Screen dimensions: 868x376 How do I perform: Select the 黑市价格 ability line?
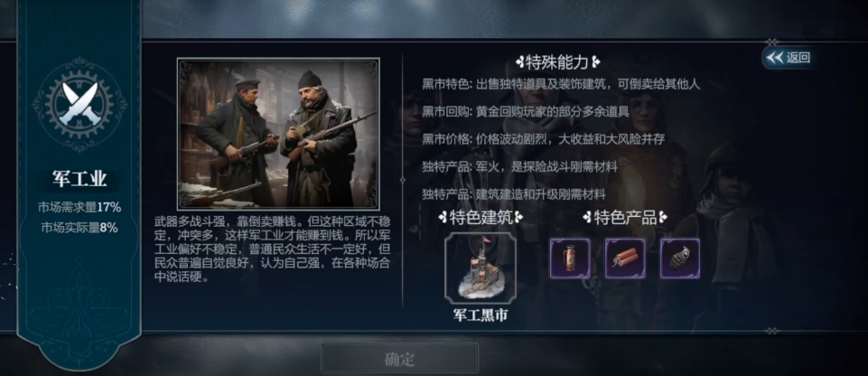coord(543,139)
